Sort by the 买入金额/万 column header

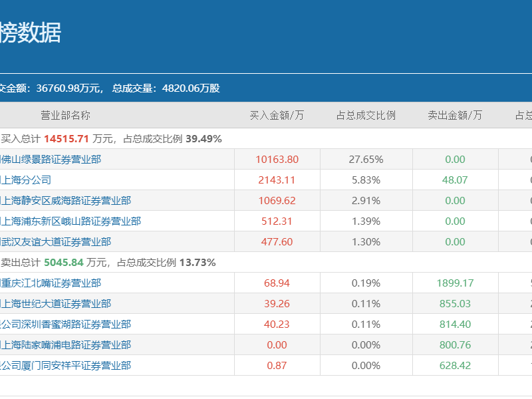(277, 114)
